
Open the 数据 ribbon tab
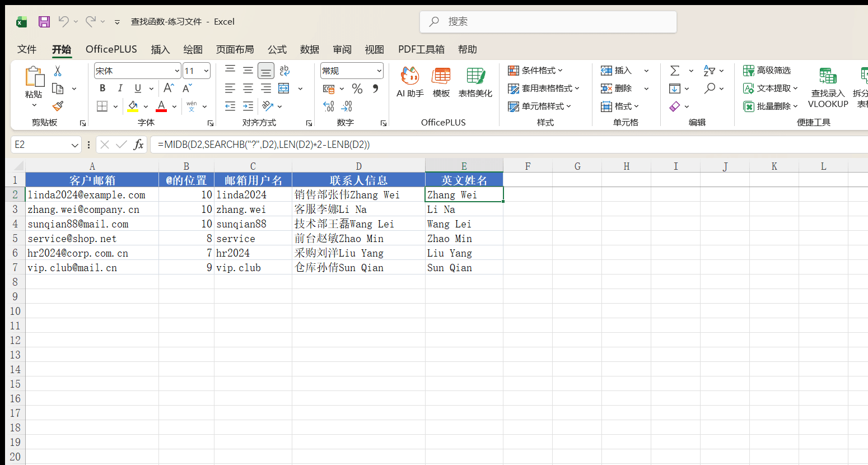click(310, 49)
